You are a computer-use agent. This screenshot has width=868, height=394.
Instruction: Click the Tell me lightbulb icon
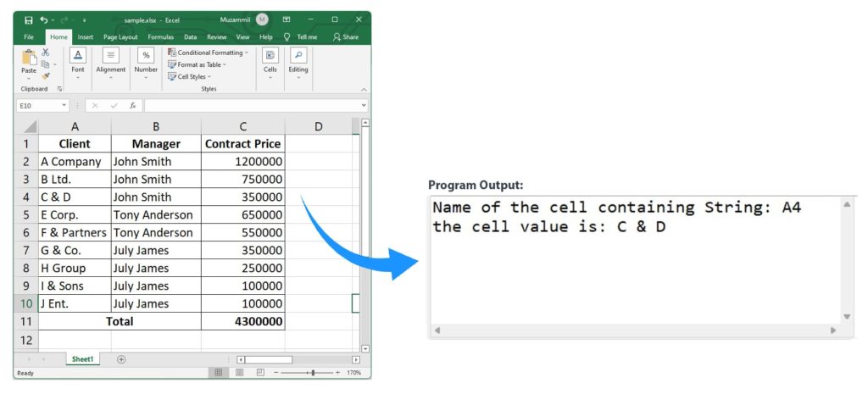click(287, 37)
